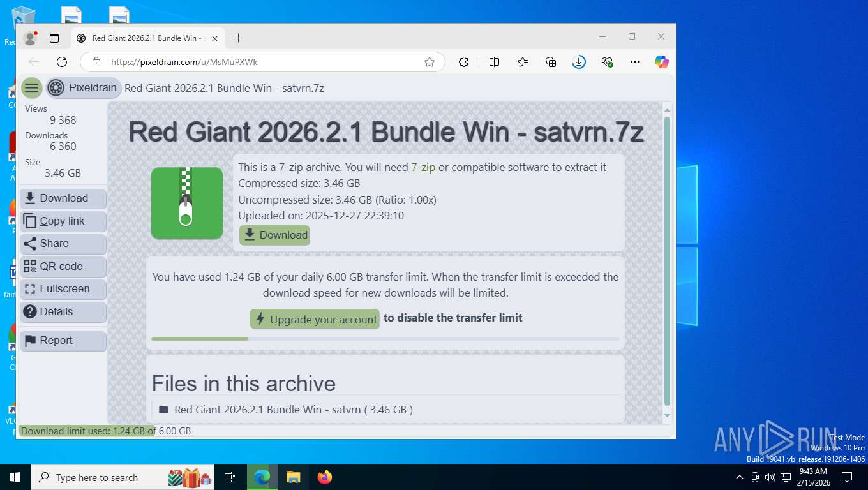
Task: Toggle split screen in Edge
Action: (x=494, y=62)
